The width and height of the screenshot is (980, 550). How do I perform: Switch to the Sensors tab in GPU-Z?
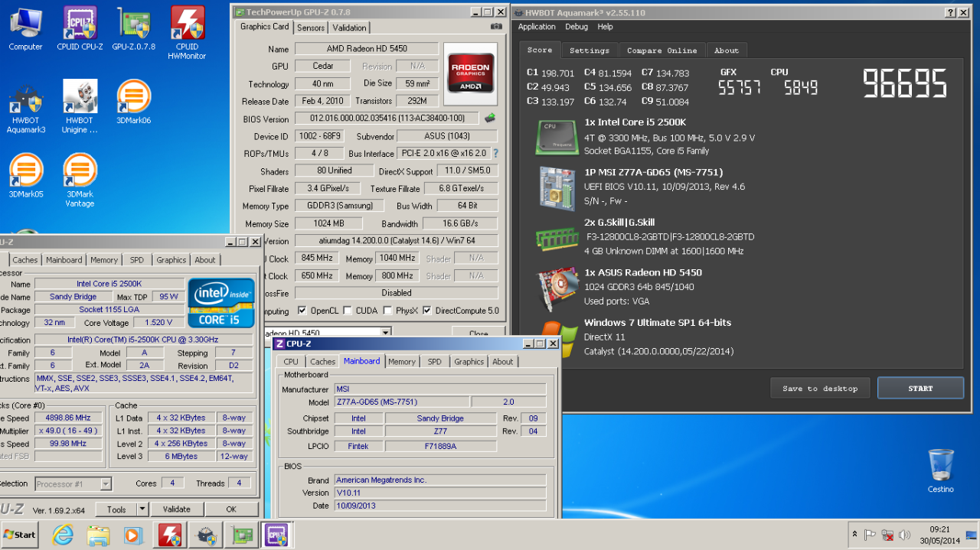click(311, 28)
